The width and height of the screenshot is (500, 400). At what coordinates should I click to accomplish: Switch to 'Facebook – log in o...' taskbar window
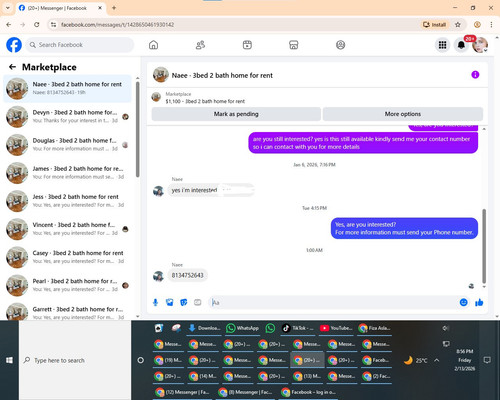click(x=309, y=392)
